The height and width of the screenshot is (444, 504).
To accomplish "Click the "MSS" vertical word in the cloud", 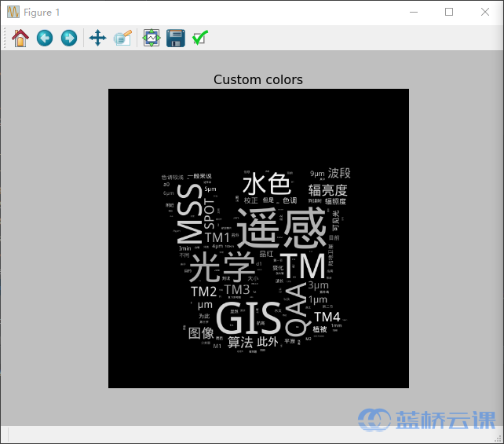I will coord(190,213).
